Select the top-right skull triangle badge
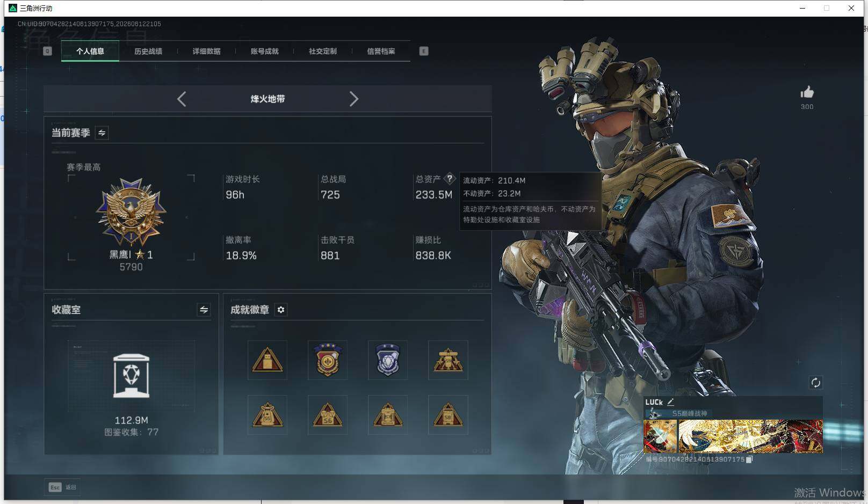 448,360
